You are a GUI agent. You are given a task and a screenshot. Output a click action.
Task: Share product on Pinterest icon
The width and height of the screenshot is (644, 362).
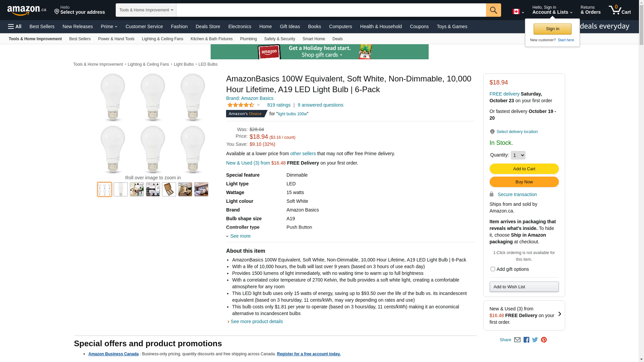tap(544, 340)
